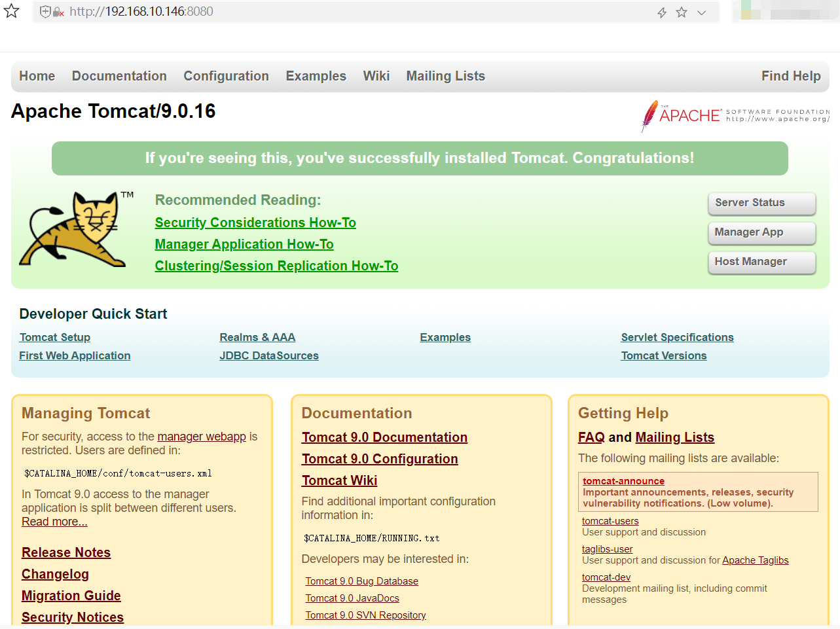
Task: Open the Documentation navigation item
Action: point(119,76)
